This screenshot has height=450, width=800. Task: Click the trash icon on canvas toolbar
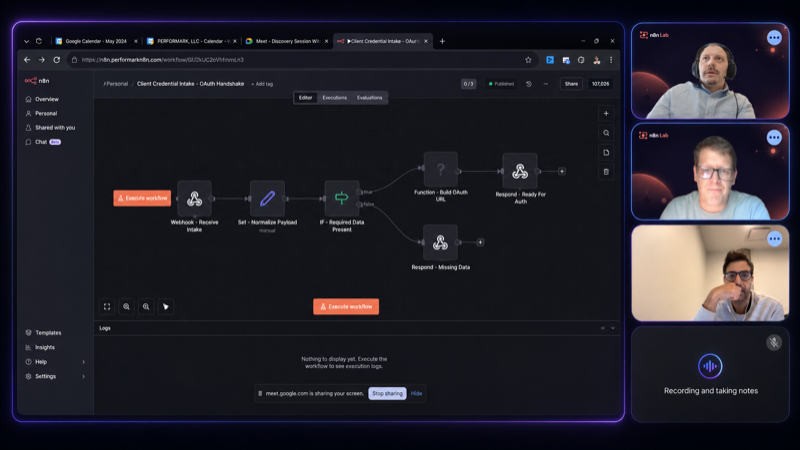(x=606, y=172)
